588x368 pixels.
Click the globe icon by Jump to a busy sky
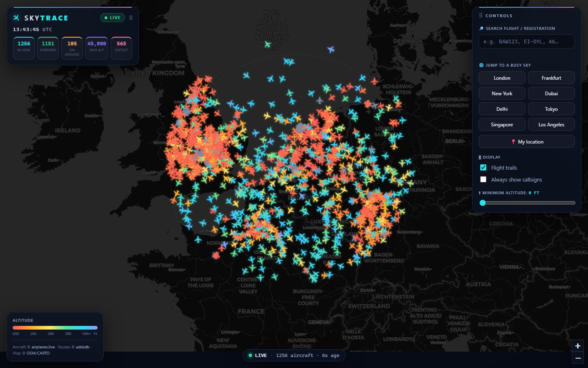[x=481, y=65]
